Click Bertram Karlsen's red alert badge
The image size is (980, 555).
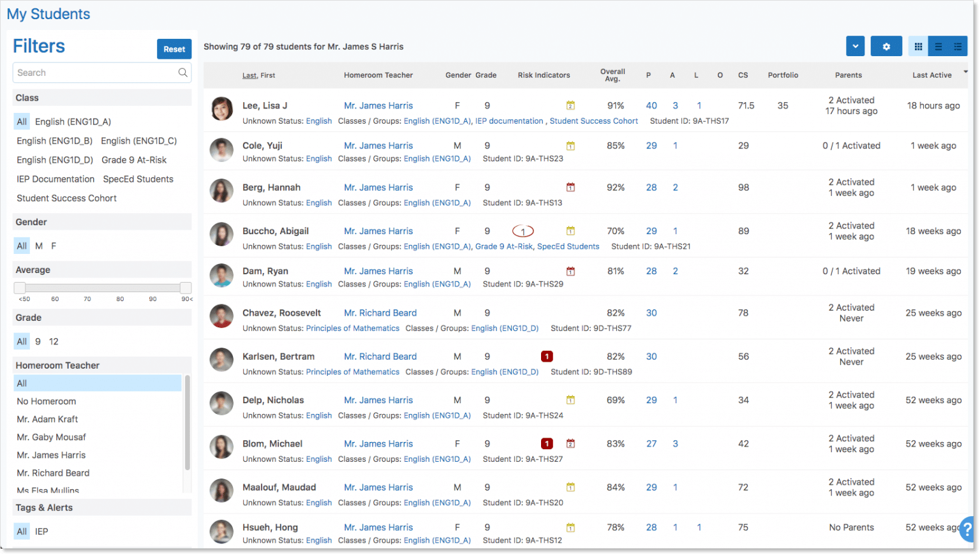click(x=547, y=357)
